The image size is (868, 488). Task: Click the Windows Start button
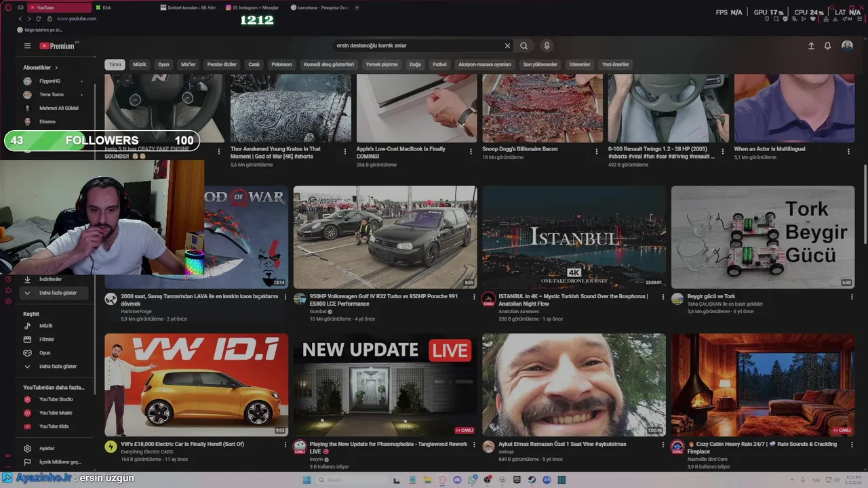pyautogui.click(x=307, y=480)
